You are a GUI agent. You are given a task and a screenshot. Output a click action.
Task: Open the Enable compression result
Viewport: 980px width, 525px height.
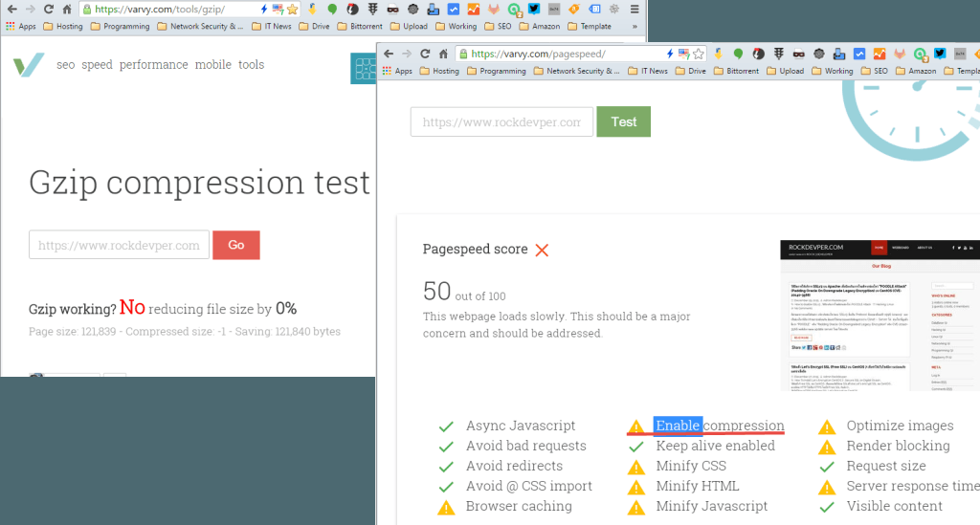click(720, 426)
